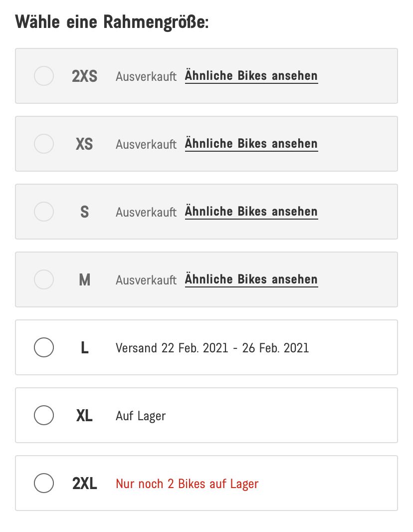
Task: Click the sold-out S radio button
Action: tap(44, 212)
